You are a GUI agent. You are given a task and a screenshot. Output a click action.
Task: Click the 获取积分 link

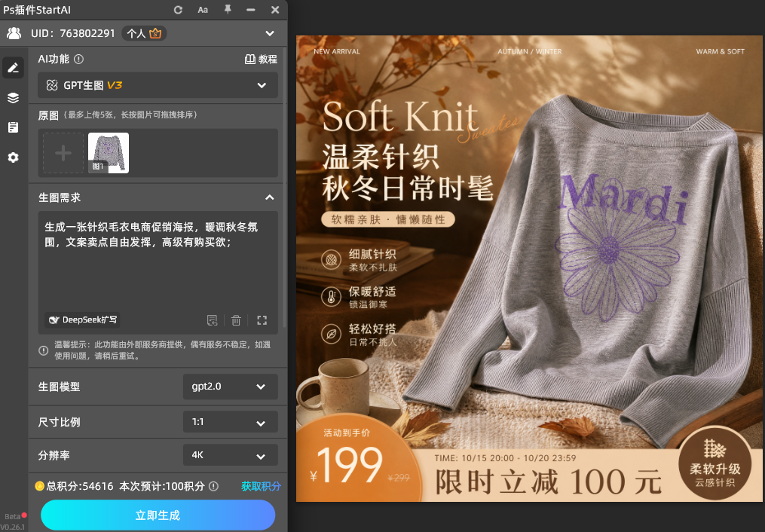[x=261, y=486]
